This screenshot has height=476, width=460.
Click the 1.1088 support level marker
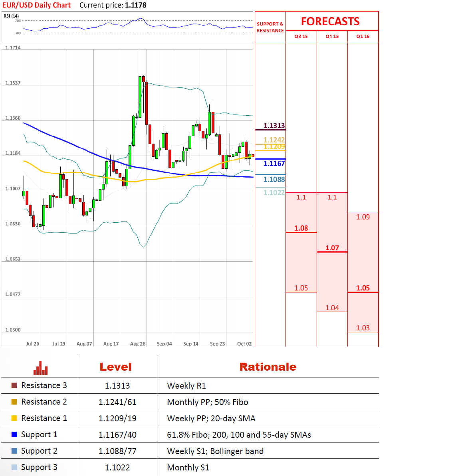click(x=274, y=180)
